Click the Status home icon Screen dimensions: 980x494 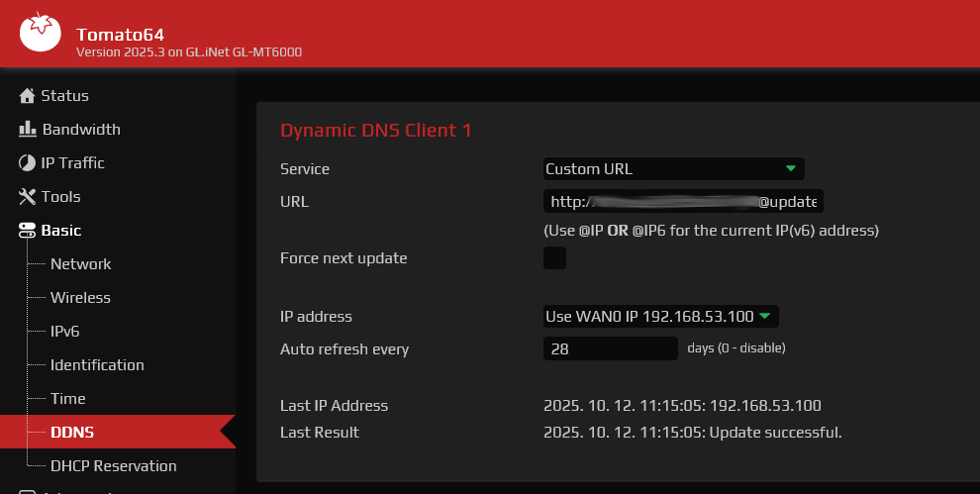point(27,96)
